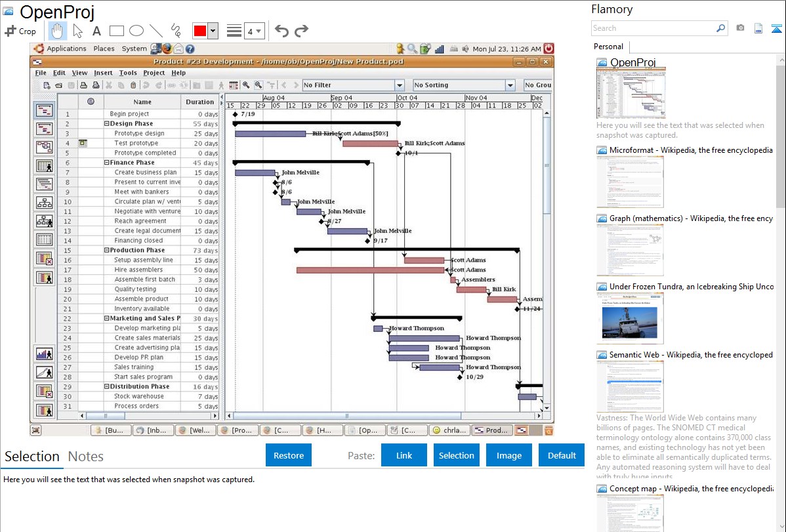Click the blue collapse panel icon
The image size is (786, 532).
click(776, 28)
